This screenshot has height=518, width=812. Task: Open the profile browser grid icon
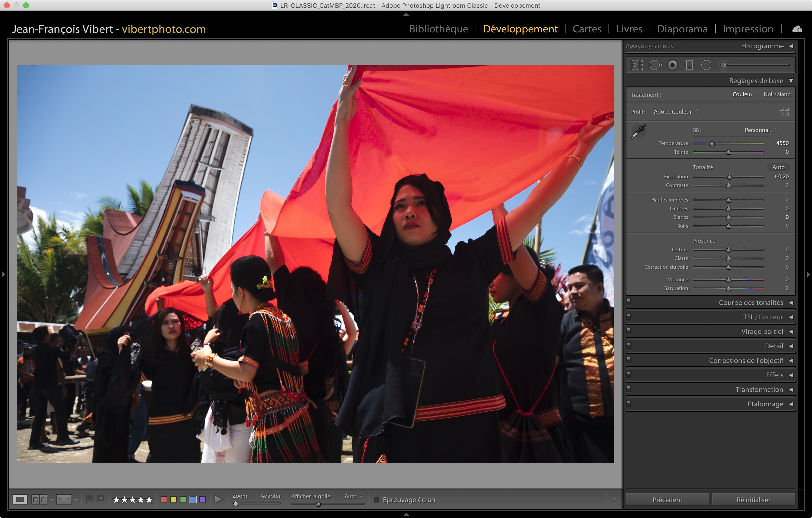pos(784,112)
